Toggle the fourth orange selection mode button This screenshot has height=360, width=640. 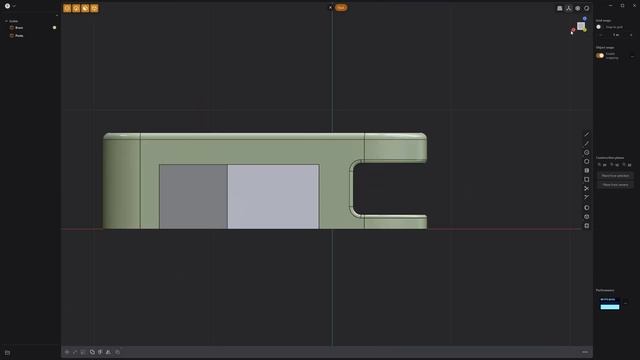[94, 8]
